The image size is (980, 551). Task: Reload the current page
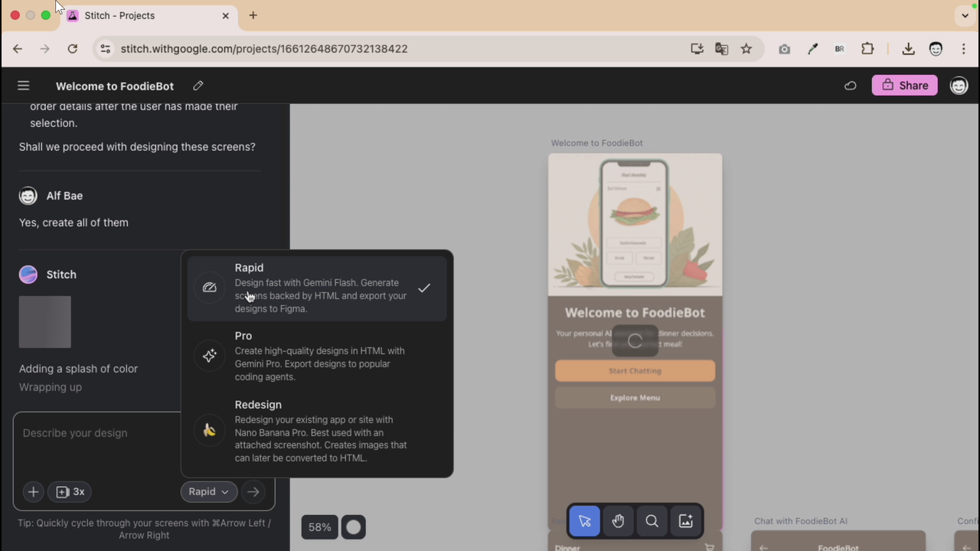(x=73, y=49)
